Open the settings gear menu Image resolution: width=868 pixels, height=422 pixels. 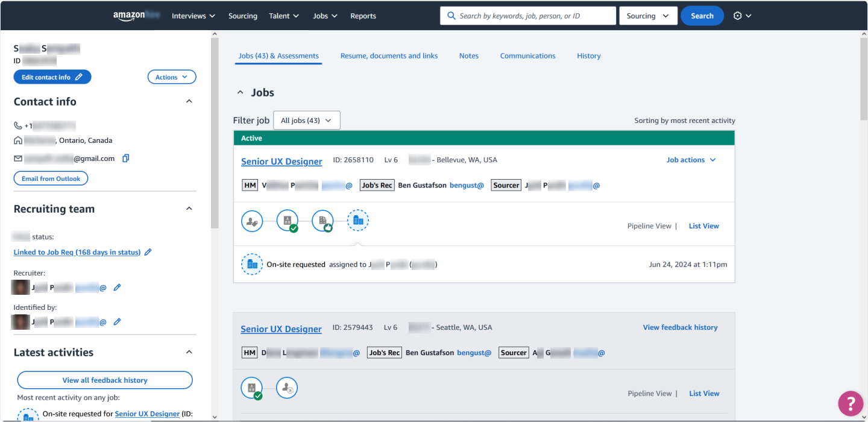(742, 16)
